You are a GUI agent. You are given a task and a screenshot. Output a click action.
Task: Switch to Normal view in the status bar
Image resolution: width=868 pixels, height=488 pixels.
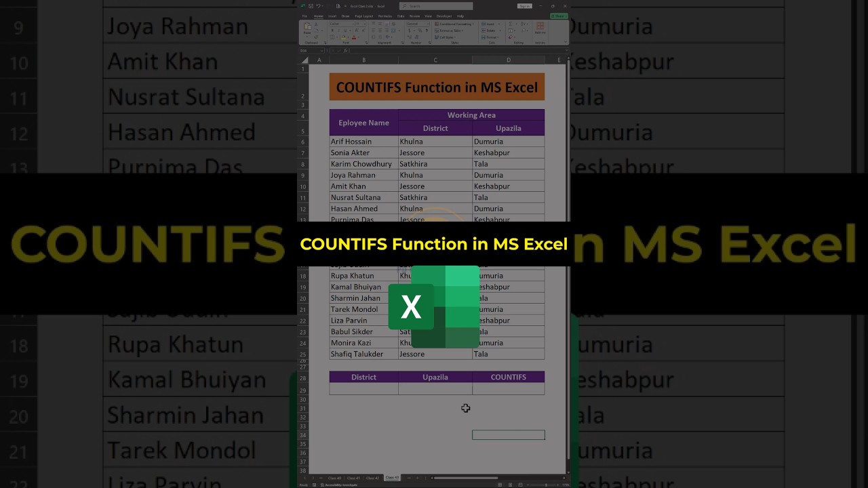pos(500,485)
